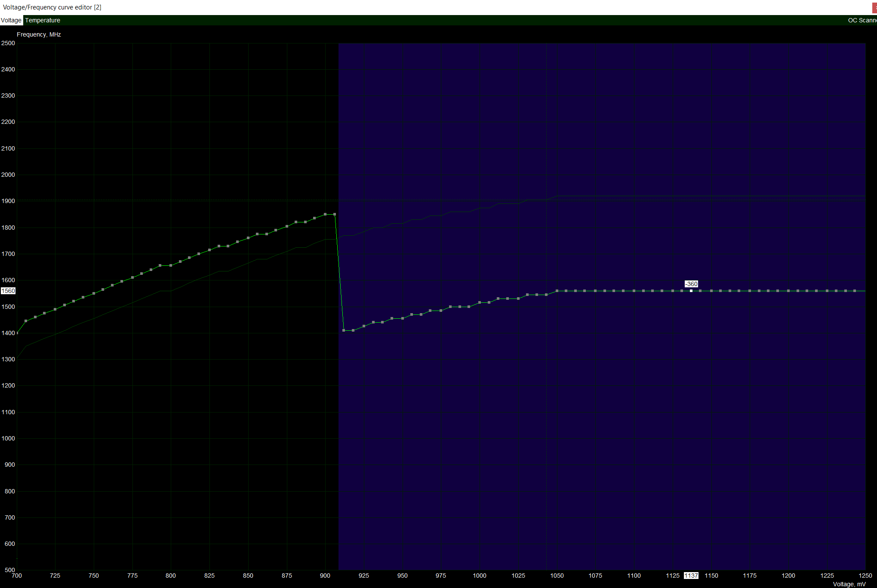Screen dimensions: 877x588
Task: Close the curve editor window
Action: (x=874, y=7)
